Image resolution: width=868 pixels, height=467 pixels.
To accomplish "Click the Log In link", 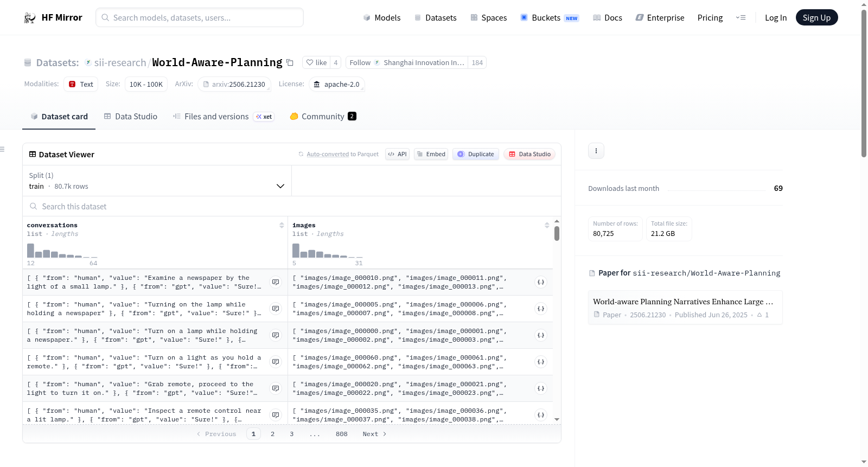I will (x=776, y=18).
